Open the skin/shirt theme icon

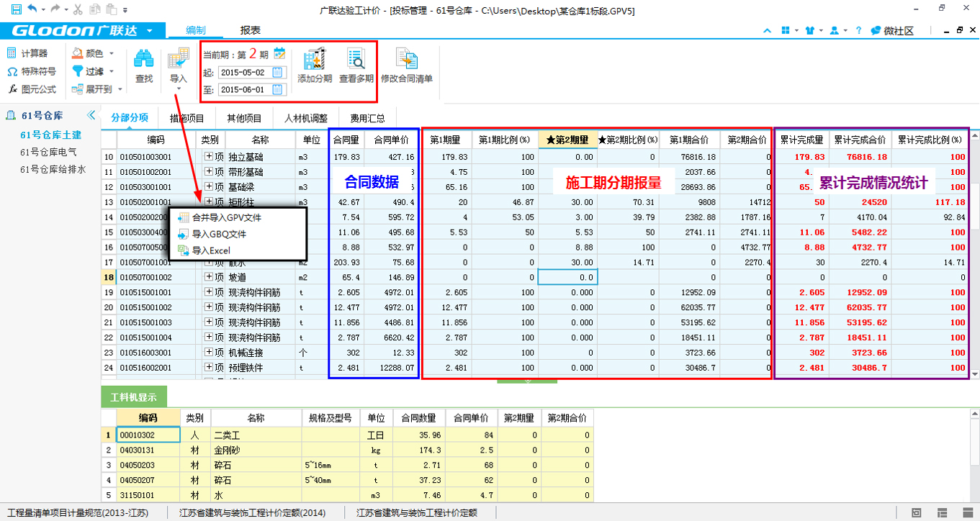pos(810,31)
